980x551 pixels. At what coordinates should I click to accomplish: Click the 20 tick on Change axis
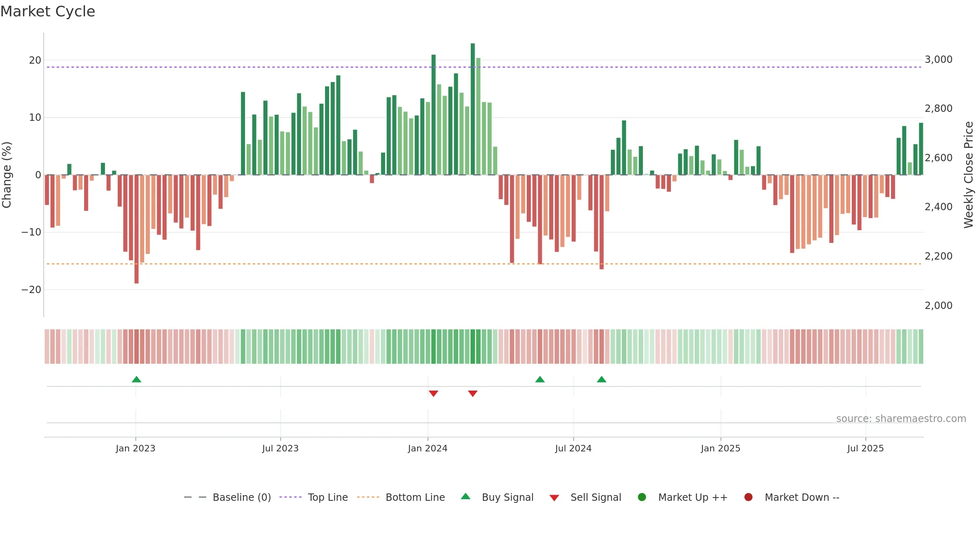(35, 60)
